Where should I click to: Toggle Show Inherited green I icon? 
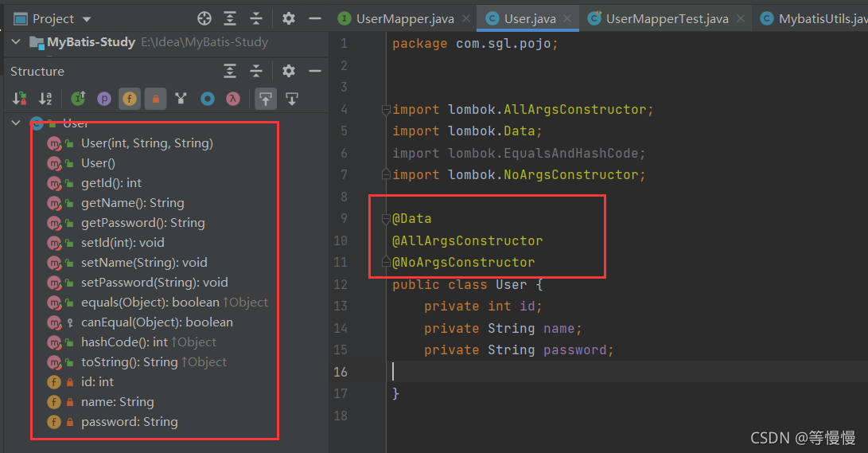[x=78, y=99]
